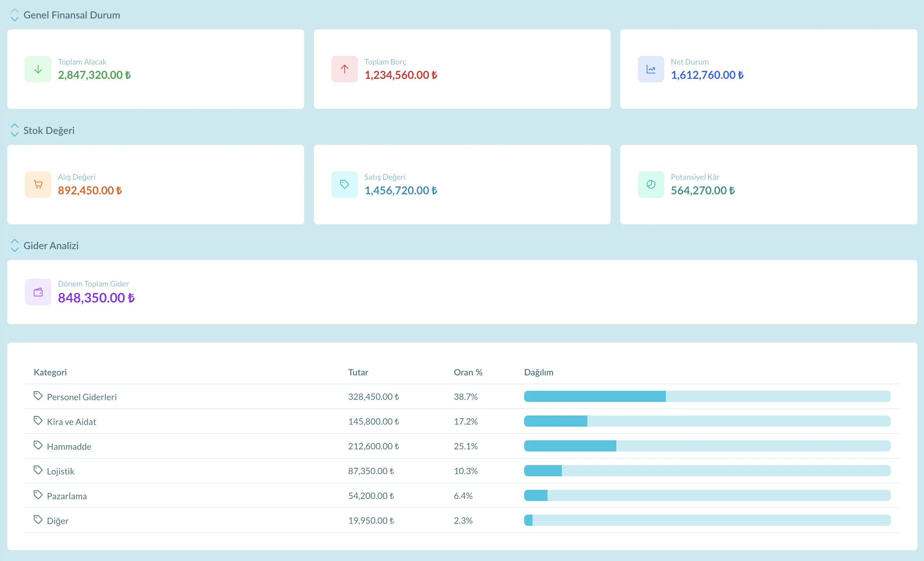Viewport: 924px width, 561px height.
Task: Click the Oran % column header
Action: pos(468,372)
